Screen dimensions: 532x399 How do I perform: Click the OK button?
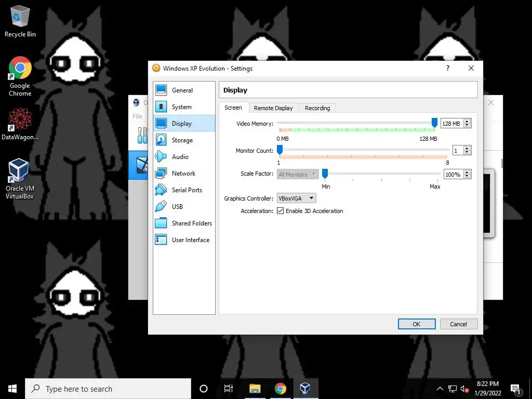click(x=417, y=324)
